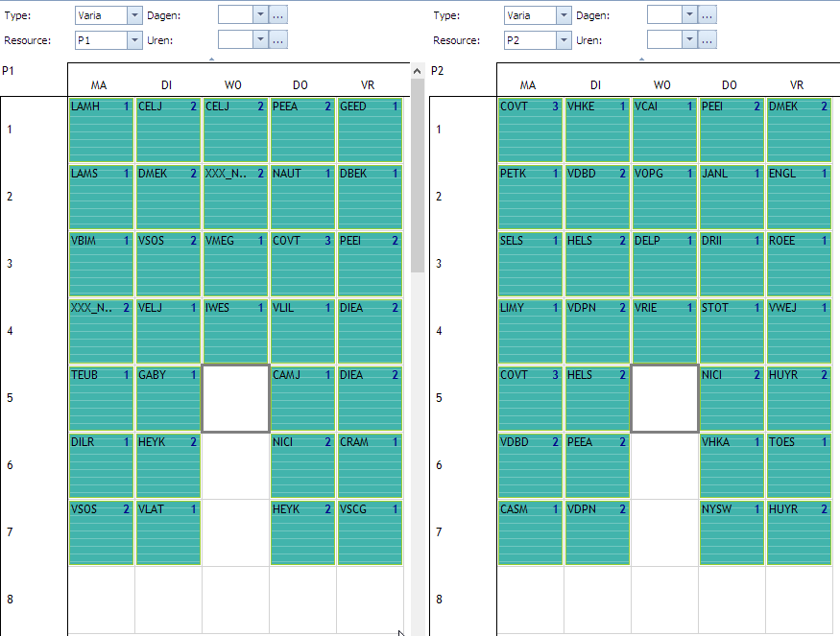
Task: Select the VSCG cell in P1 grid
Action: pos(371,532)
